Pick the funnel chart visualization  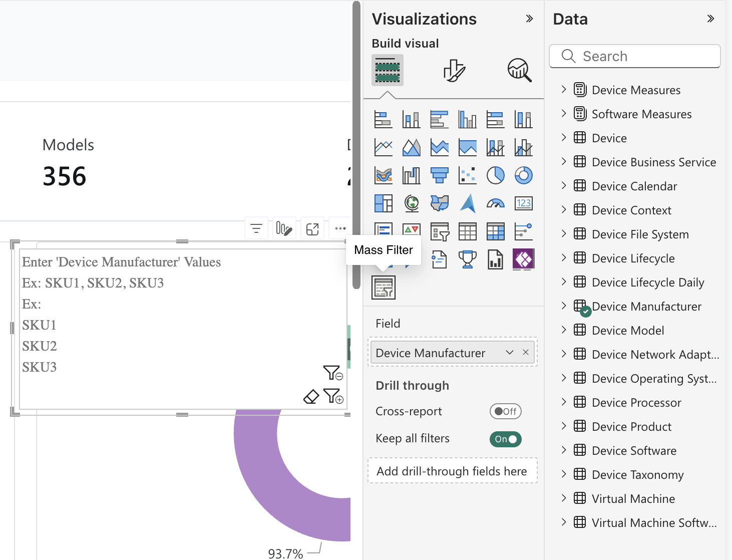[440, 175]
